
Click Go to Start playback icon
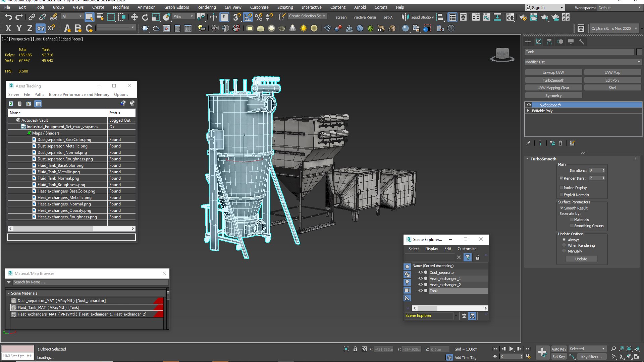(x=495, y=349)
